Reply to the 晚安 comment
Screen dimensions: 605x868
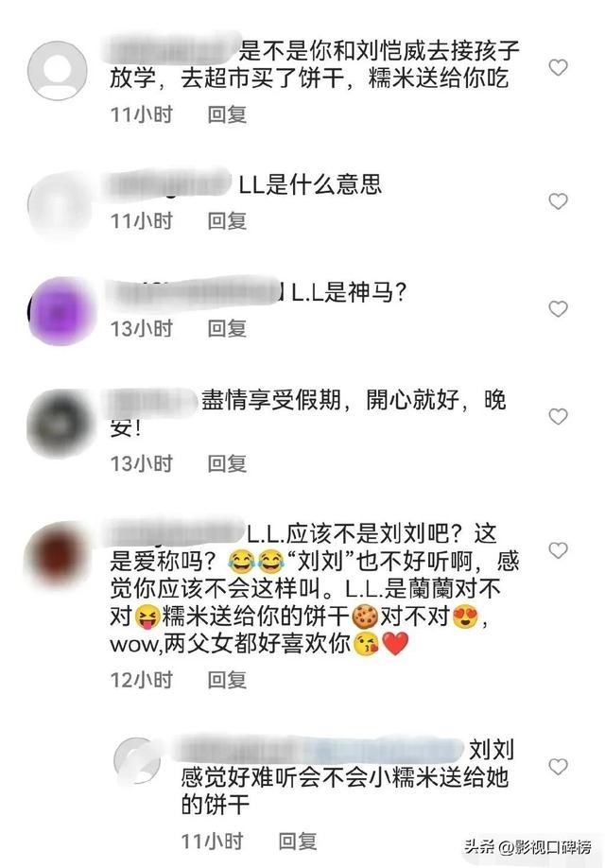click(x=227, y=463)
